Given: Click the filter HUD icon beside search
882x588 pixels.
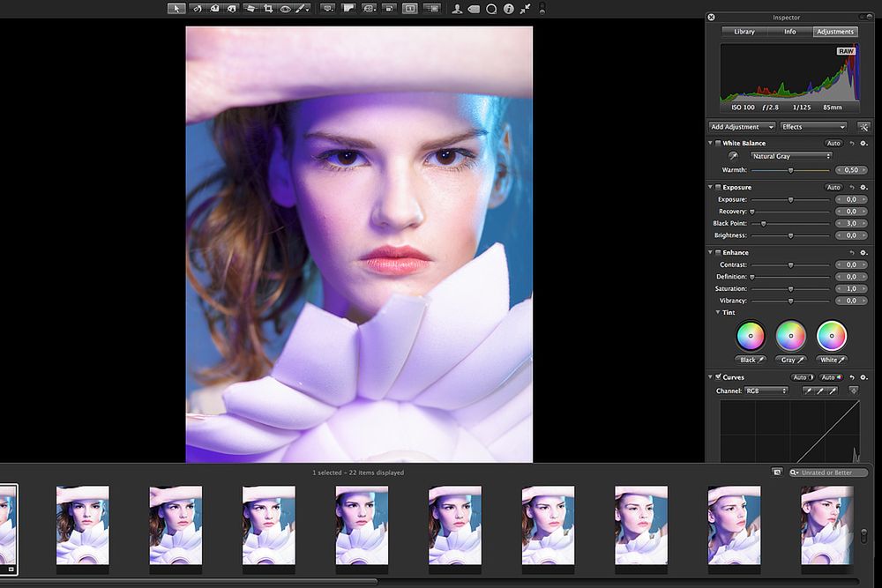Looking at the screenshot, I should click(x=777, y=473).
